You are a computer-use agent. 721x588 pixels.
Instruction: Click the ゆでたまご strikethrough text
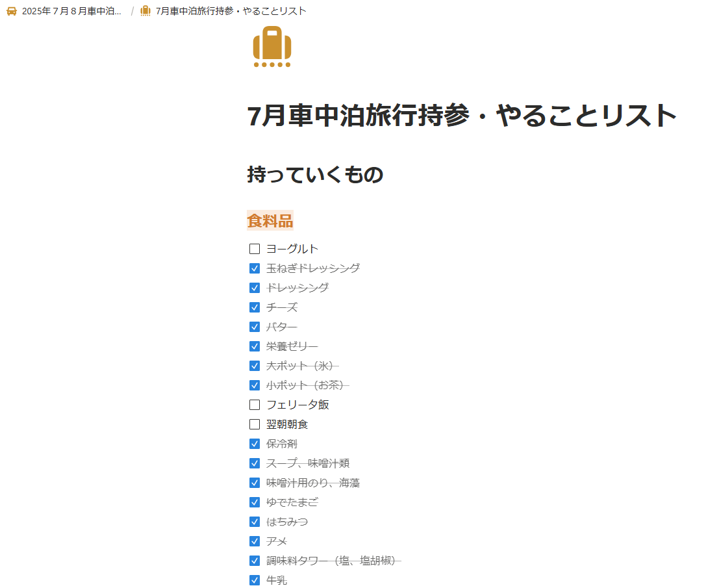click(292, 502)
